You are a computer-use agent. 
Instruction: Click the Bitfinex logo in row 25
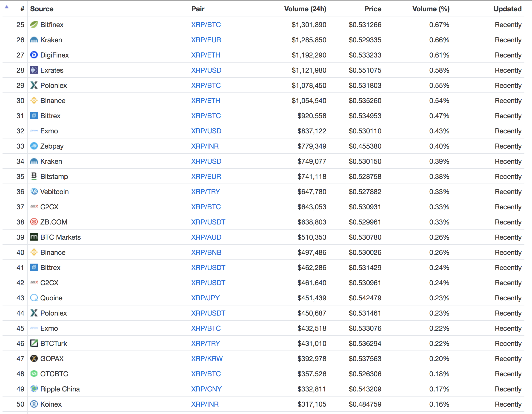[x=34, y=24]
